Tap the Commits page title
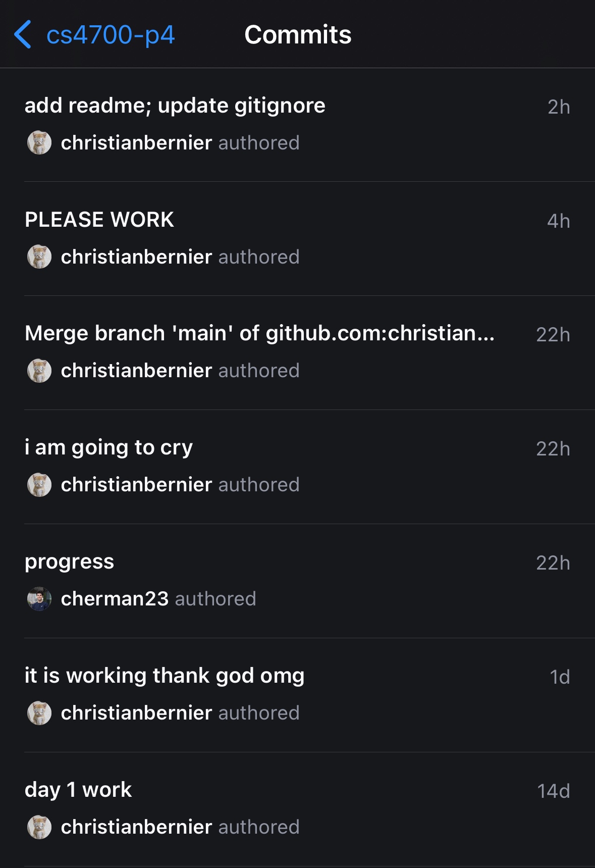595x868 pixels. pyautogui.click(x=298, y=35)
